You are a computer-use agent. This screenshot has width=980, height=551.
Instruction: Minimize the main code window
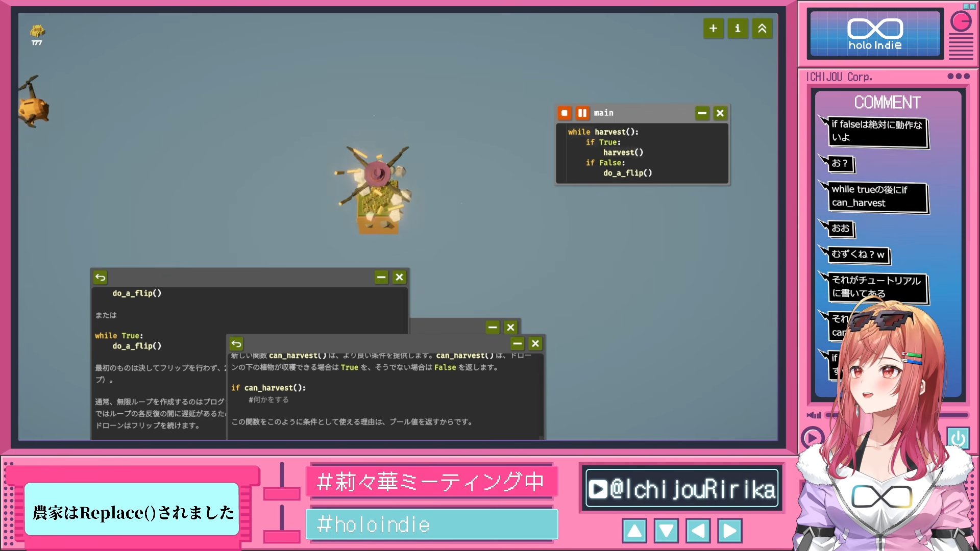coord(702,113)
